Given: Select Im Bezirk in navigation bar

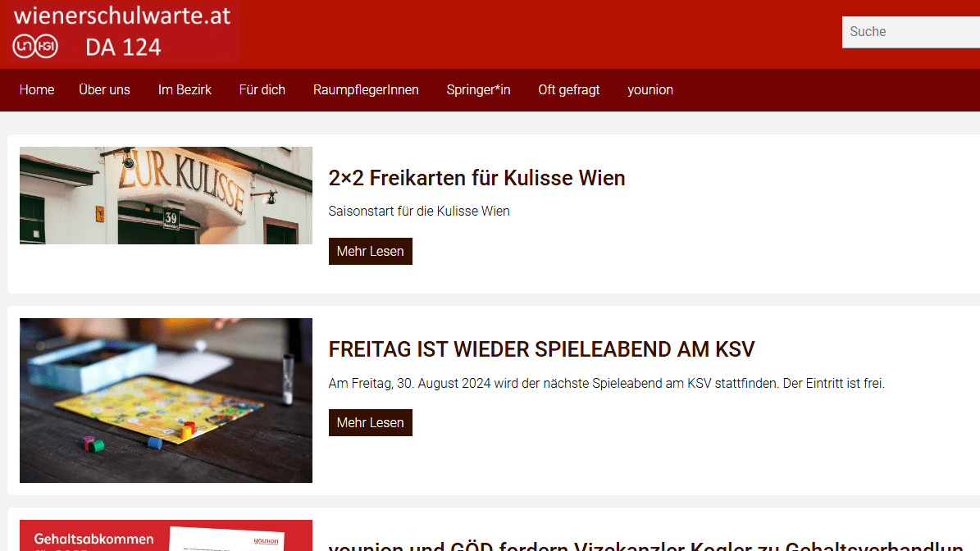Looking at the screenshot, I should tap(185, 90).
